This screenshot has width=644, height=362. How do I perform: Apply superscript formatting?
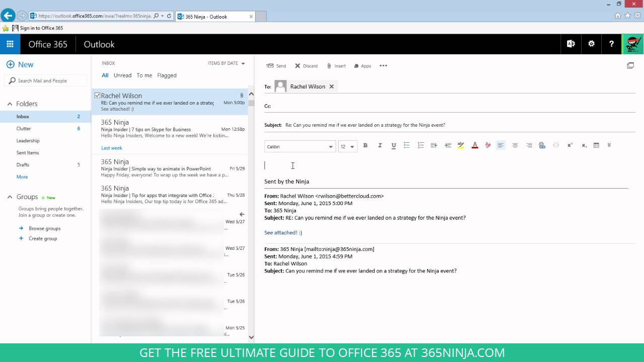[570, 145]
